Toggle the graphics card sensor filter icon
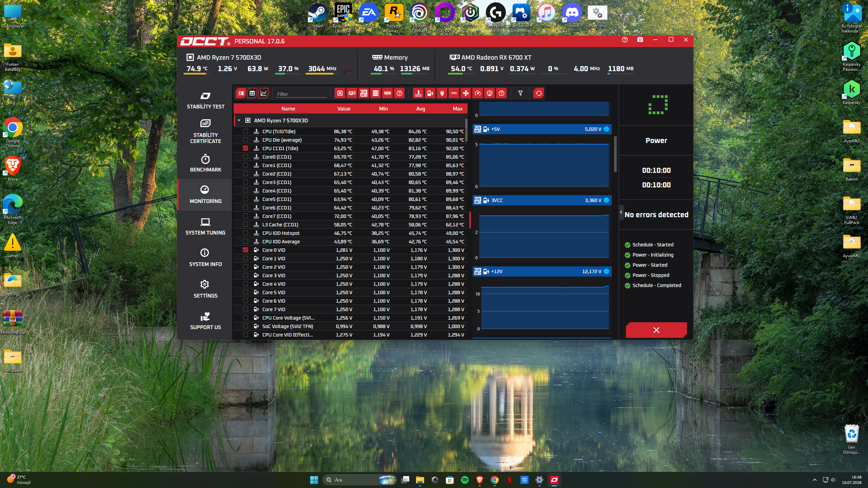Screen dimensions: 868x488 (352, 93)
